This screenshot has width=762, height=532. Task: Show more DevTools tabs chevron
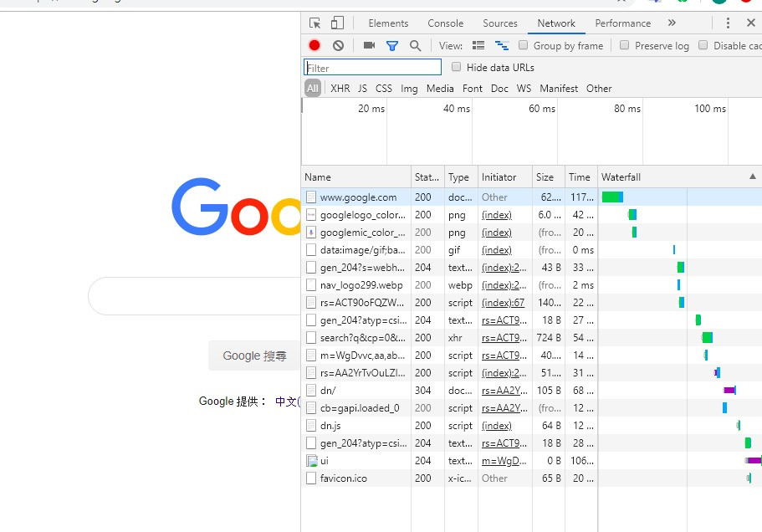(x=672, y=23)
